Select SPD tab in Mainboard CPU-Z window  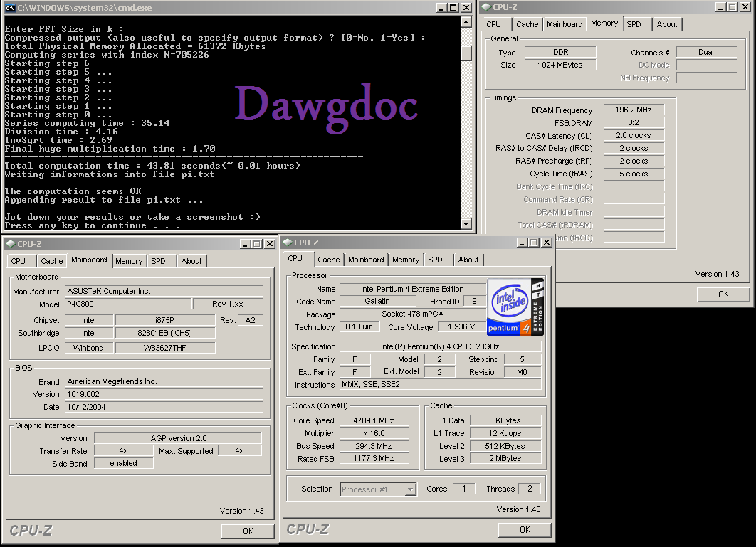coord(158,261)
